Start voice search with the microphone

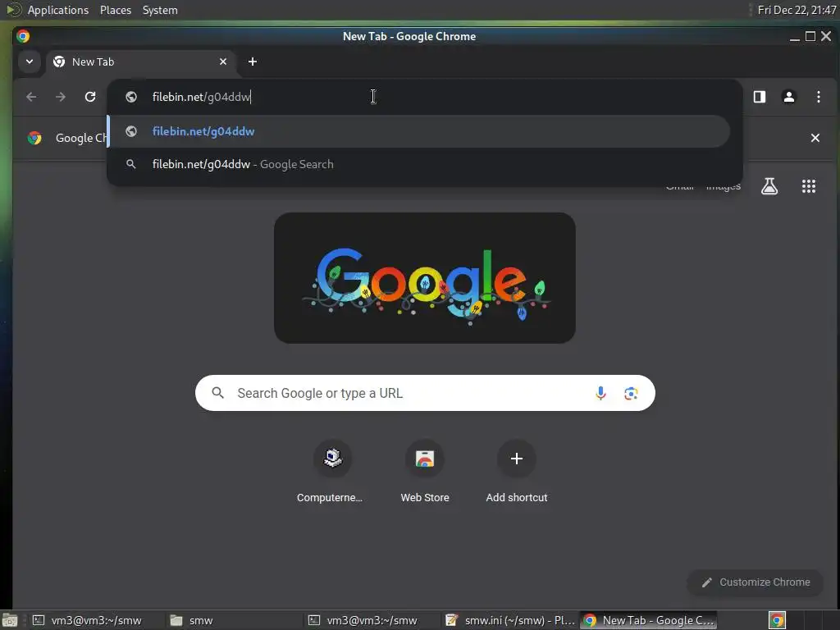(600, 393)
